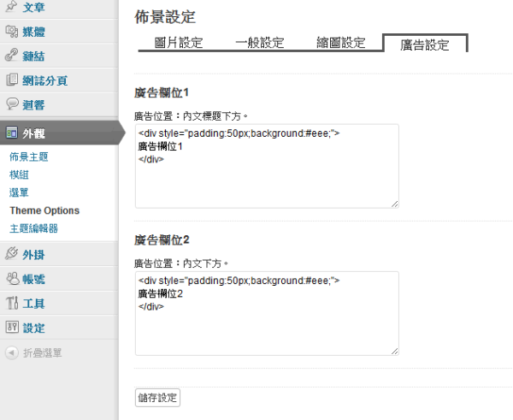513x420 pixels.
Task: Click the resize handle of 廣告欄位2 textarea
Action: pos(394,352)
